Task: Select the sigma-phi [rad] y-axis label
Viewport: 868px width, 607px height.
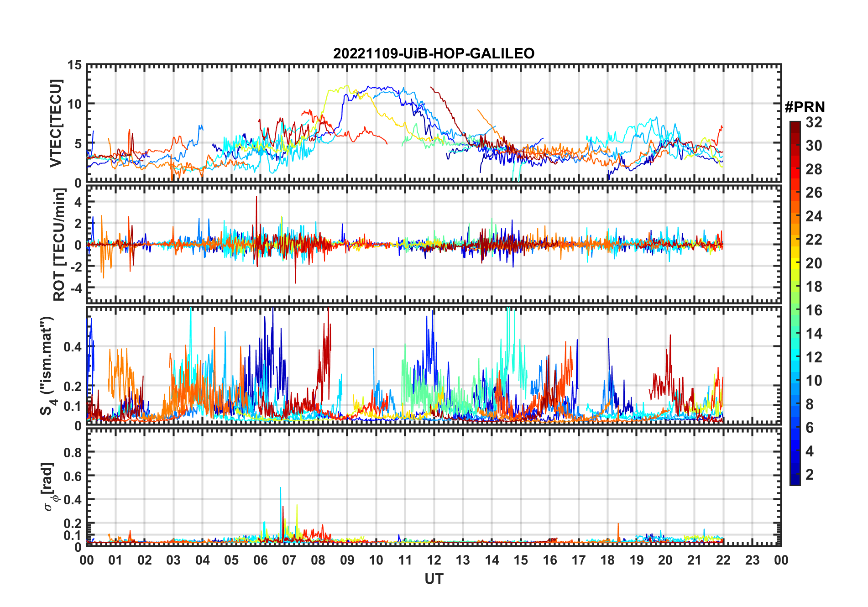Action: click(x=48, y=487)
